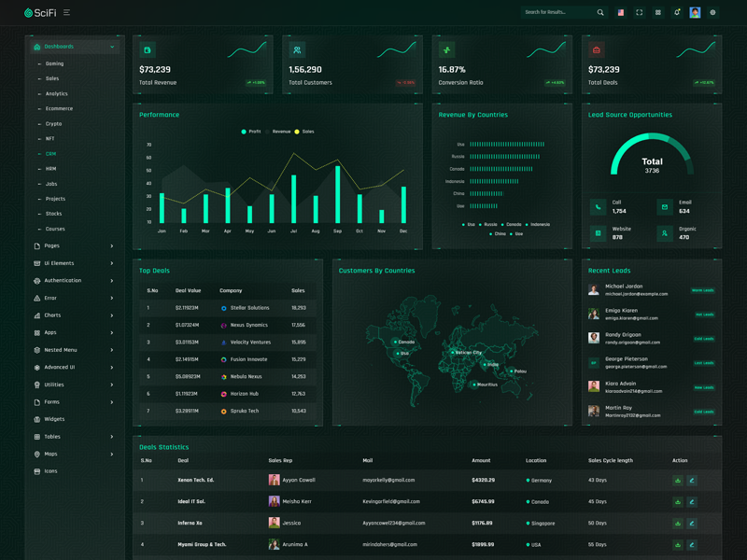Click download icon for Xenon Tech row
Screen dimensions: 747x560
pos(678,481)
